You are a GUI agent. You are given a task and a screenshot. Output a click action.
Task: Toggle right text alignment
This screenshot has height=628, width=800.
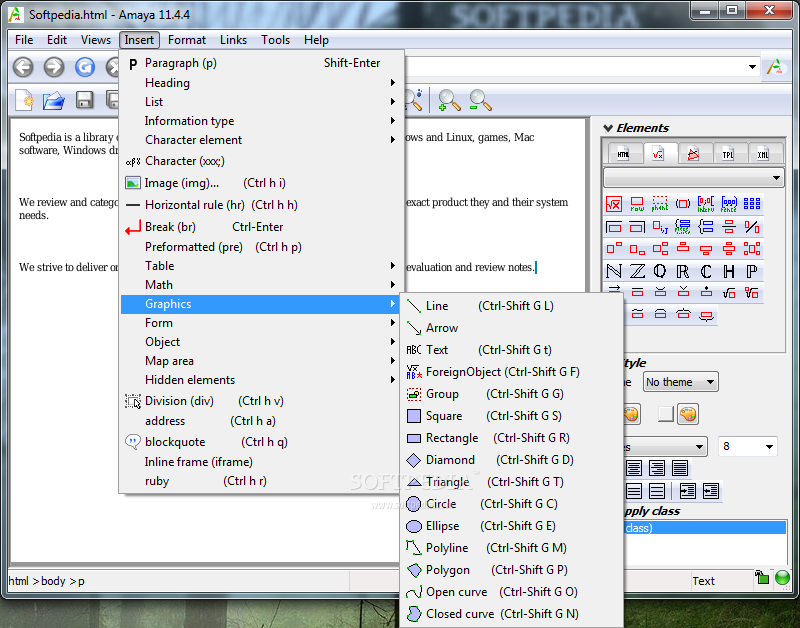tap(657, 467)
